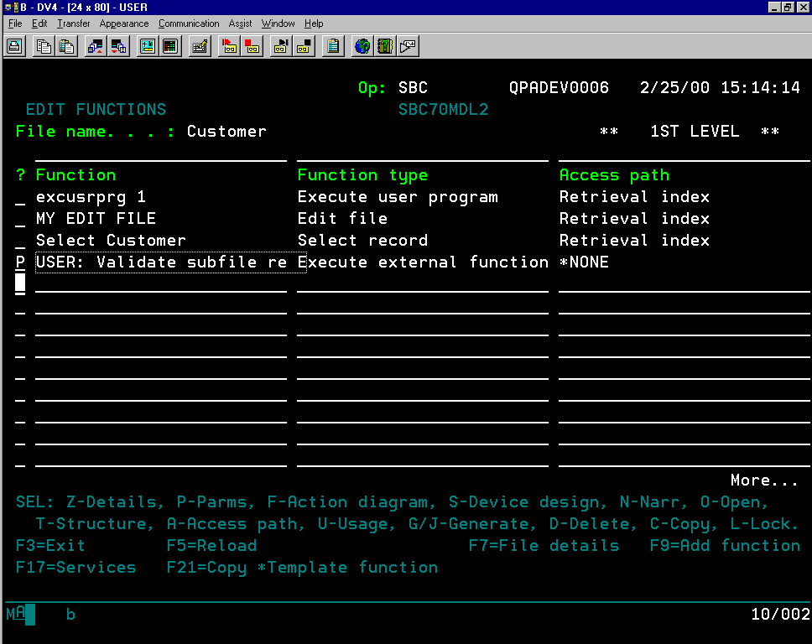This screenshot has width=812, height=644.
Task: Open the clipboard viewer icon
Action: click(332, 46)
